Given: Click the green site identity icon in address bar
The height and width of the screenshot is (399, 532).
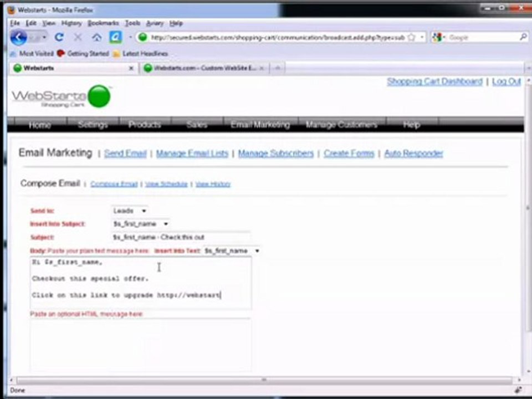Looking at the screenshot, I should click(x=143, y=37).
